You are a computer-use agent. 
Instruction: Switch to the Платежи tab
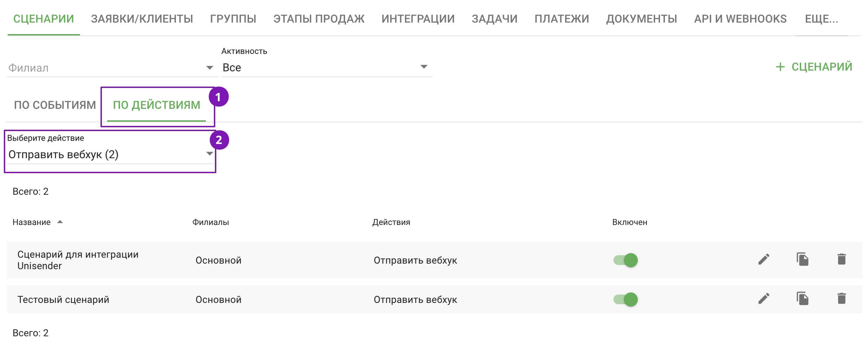coord(562,18)
